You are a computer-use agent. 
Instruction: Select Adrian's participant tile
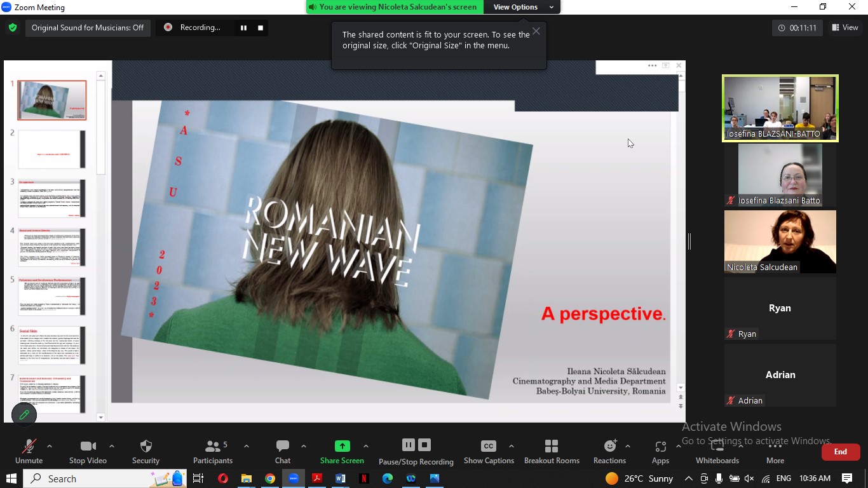click(x=780, y=375)
